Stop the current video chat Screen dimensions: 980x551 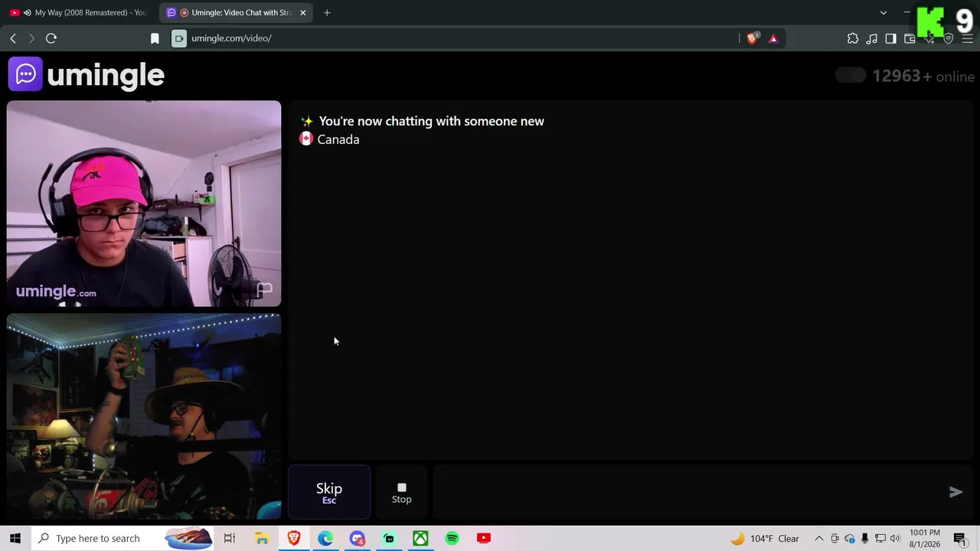coord(402,492)
